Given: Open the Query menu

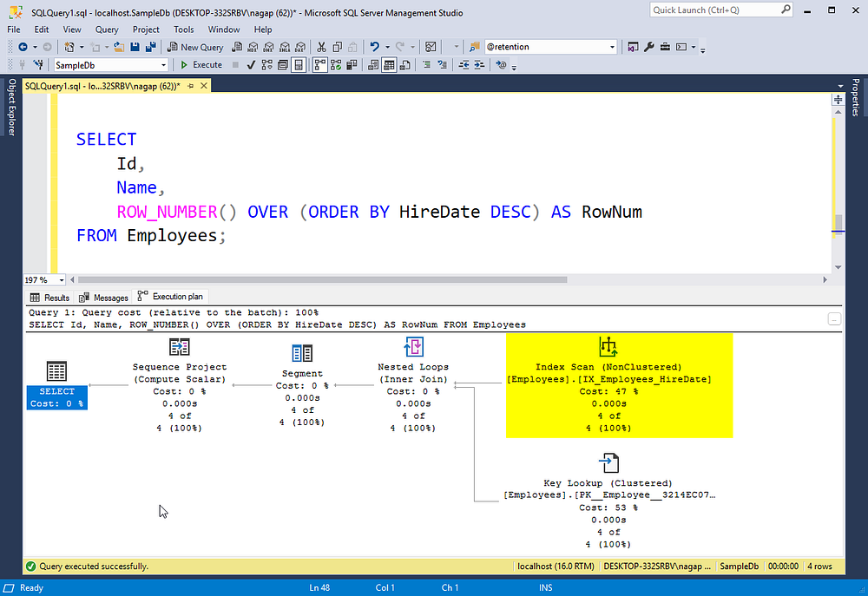Looking at the screenshot, I should tap(107, 29).
